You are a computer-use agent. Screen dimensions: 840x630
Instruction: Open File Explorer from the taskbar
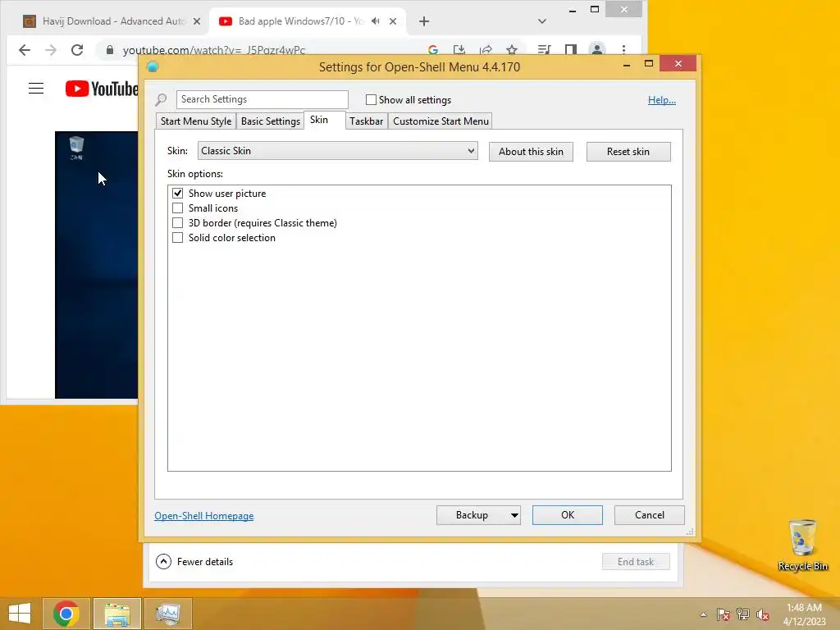point(116,614)
